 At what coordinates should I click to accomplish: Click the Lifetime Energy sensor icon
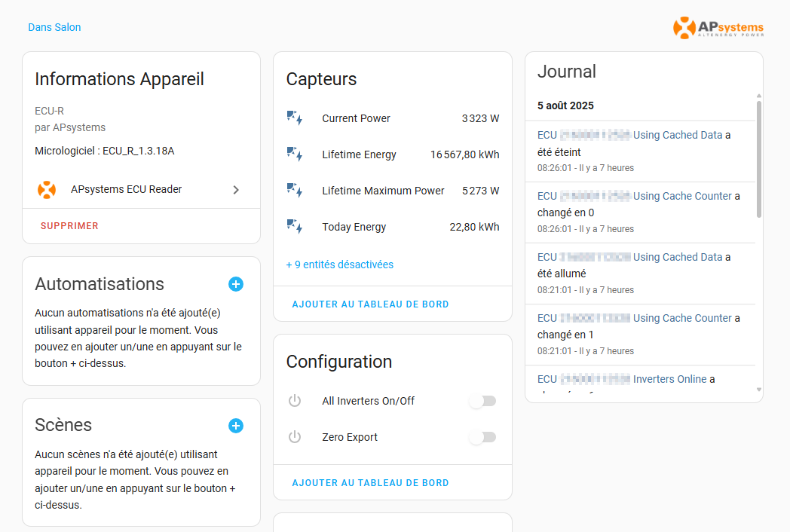(295, 154)
